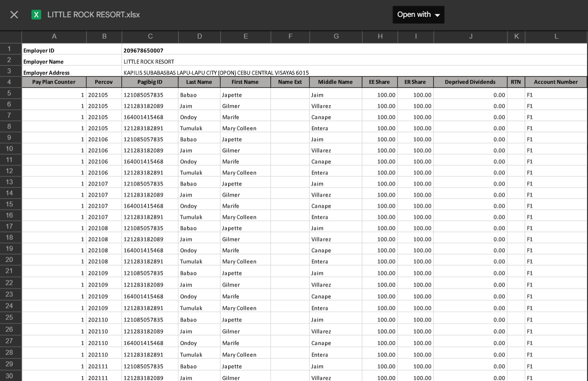The width and height of the screenshot is (588, 381).
Task: Click the EE Share header cell
Action: [x=380, y=82]
